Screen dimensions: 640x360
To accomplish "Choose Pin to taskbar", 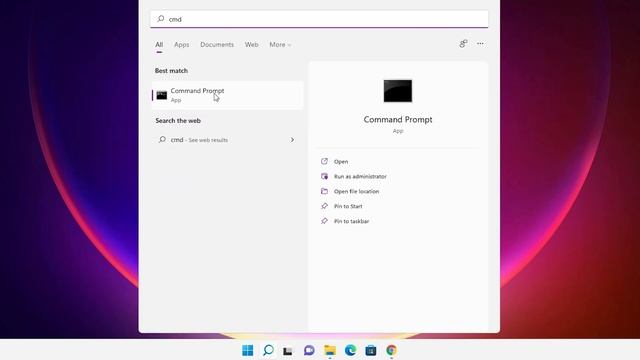I will (351, 221).
